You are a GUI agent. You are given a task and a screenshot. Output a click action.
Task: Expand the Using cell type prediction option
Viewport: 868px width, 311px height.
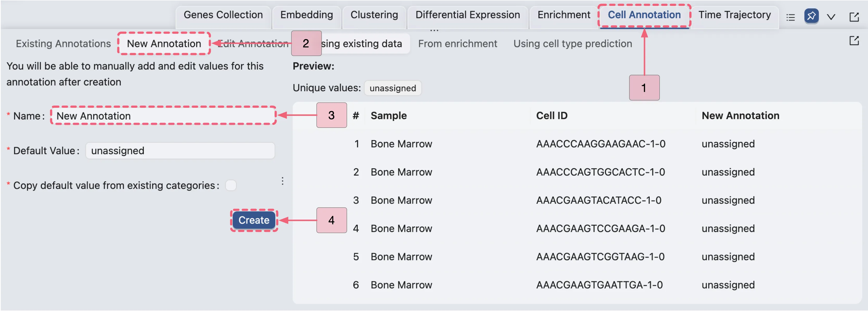tap(572, 43)
